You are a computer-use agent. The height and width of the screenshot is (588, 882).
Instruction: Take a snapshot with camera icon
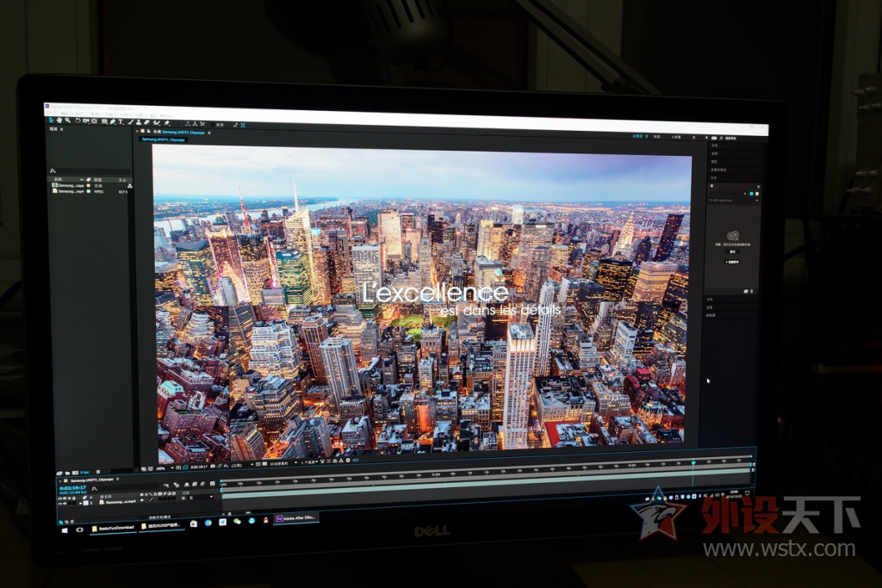point(213,466)
